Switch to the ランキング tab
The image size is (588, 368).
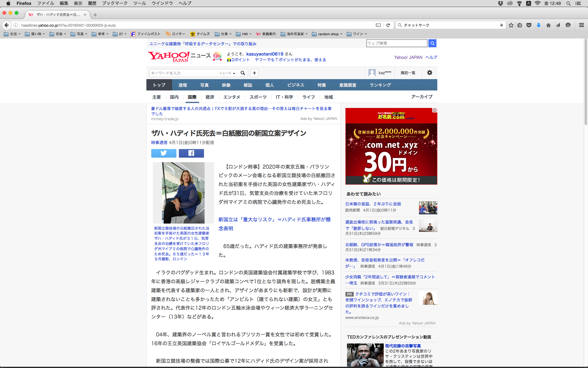tap(380, 85)
